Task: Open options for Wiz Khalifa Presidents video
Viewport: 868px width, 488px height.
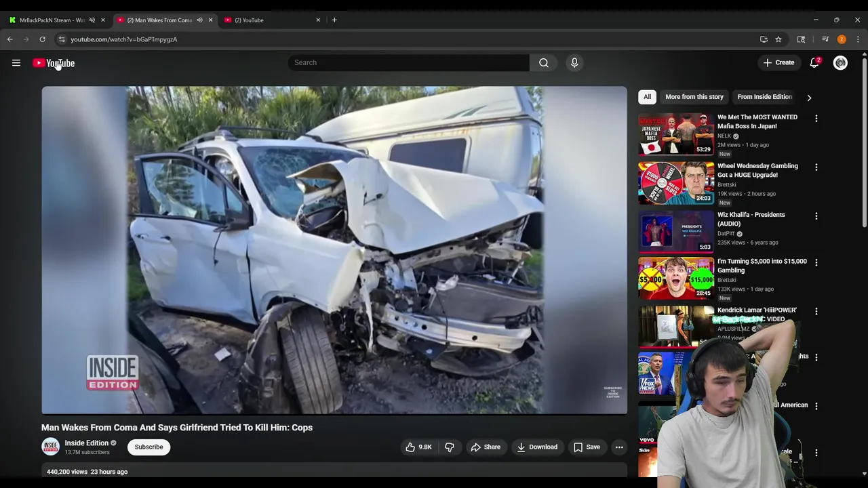Action: 816,216
